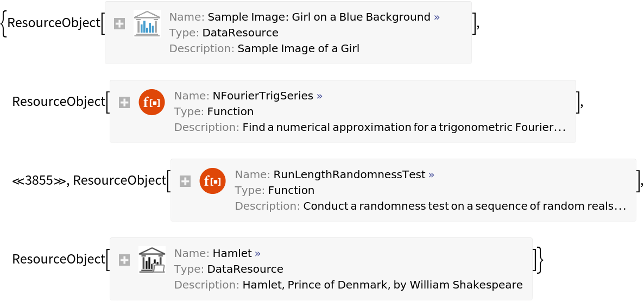Screen dimensions: 644x301
Task: Click the Hamlet, Prince of Denmark description
Action: 382,285
